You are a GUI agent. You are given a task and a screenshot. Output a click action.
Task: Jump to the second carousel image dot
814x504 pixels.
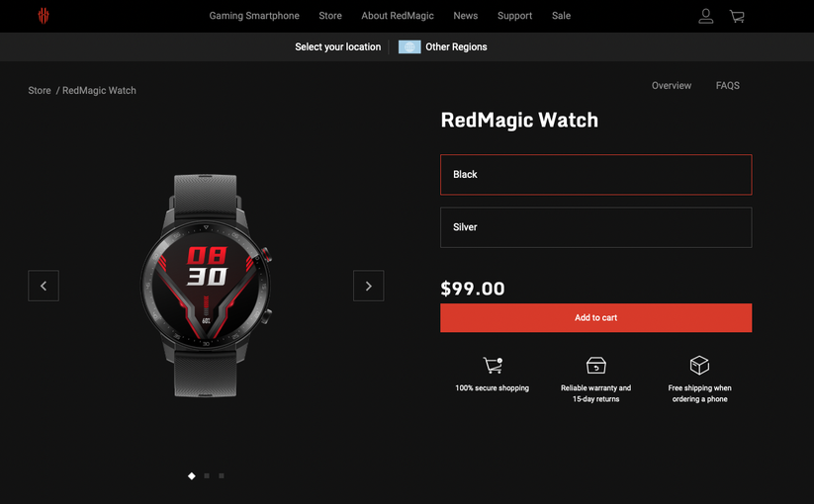pos(207,475)
